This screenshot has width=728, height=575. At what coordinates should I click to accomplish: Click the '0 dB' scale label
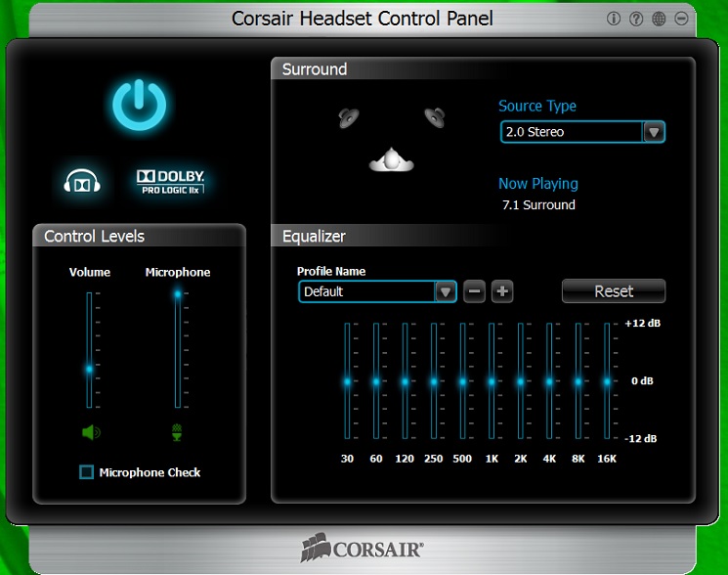642,380
